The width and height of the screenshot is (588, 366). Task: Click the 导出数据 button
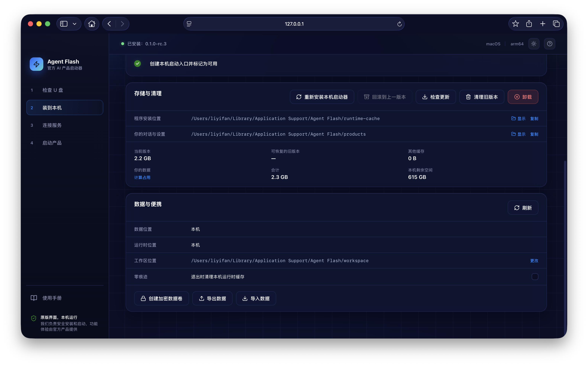coord(212,298)
